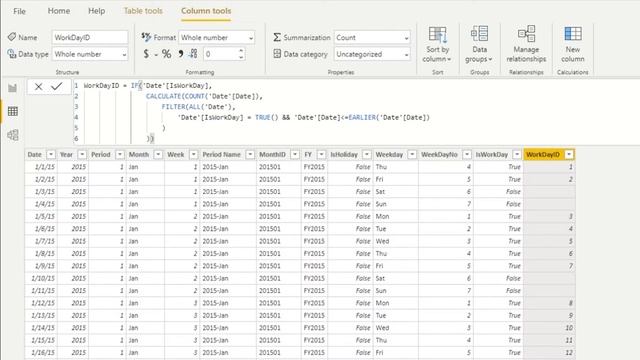
Task: Click decimal places number field
Action: pos(220,54)
